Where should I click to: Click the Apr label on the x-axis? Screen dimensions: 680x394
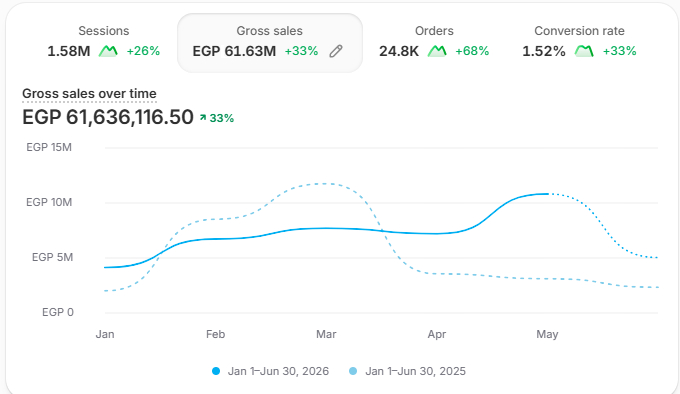click(437, 334)
